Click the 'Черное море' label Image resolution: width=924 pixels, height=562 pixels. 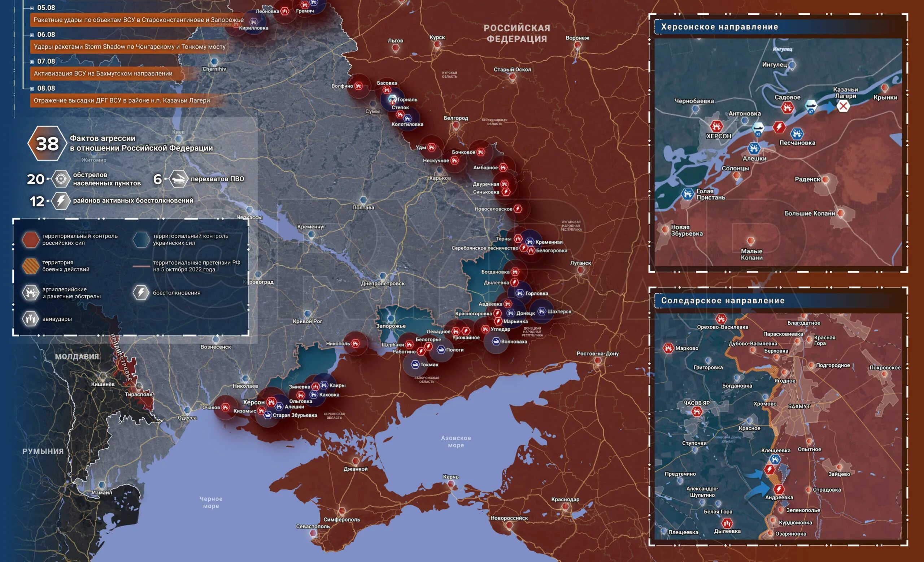211,502
